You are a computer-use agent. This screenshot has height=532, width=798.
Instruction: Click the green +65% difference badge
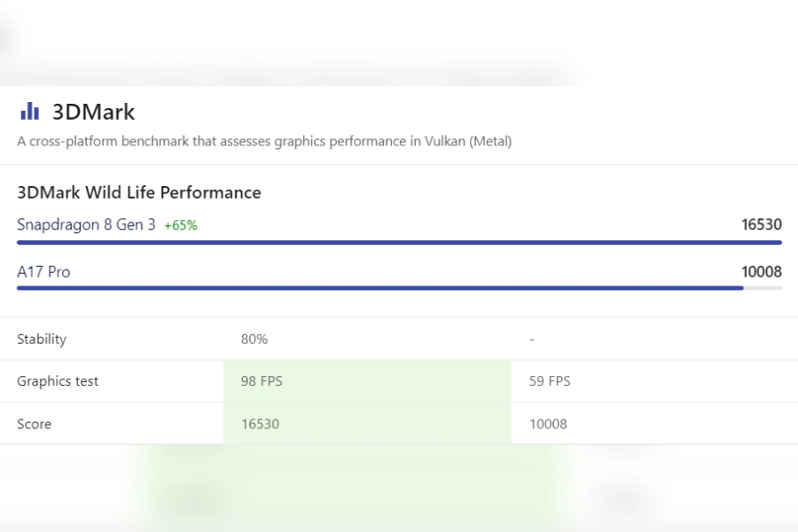(180, 226)
